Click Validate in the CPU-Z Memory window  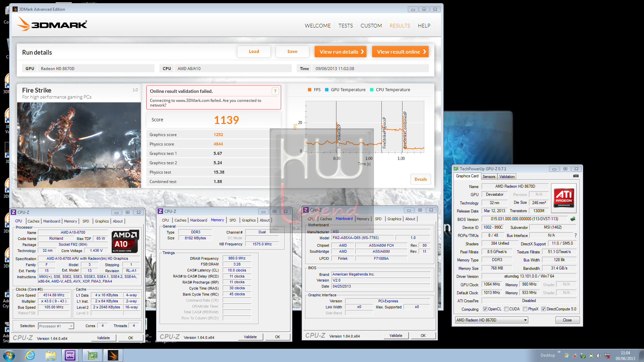click(x=250, y=337)
